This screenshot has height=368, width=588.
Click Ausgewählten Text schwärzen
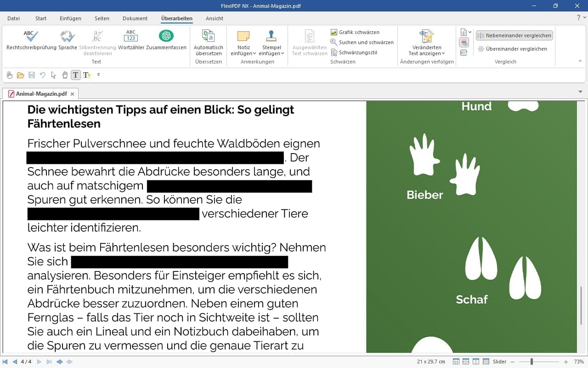click(310, 43)
